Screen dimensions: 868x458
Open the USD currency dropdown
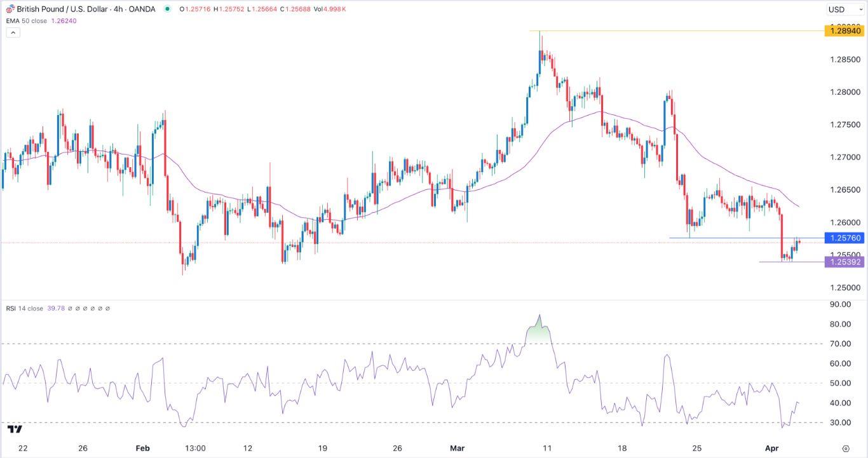(845, 9)
